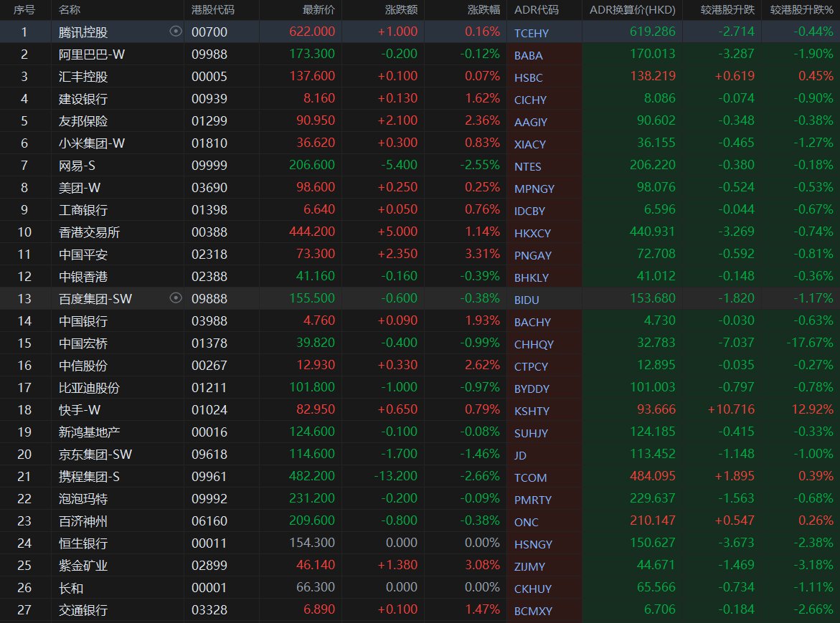840x623 pixels.
Task: Click the 名称 column header
Action: (x=70, y=10)
